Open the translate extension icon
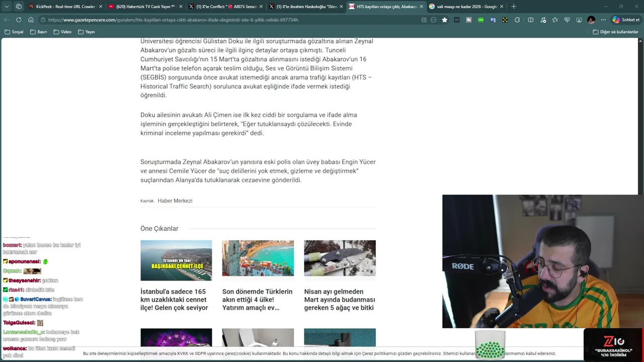The width and height of the screenshot is (644, 362). click(x=493, y=20)
